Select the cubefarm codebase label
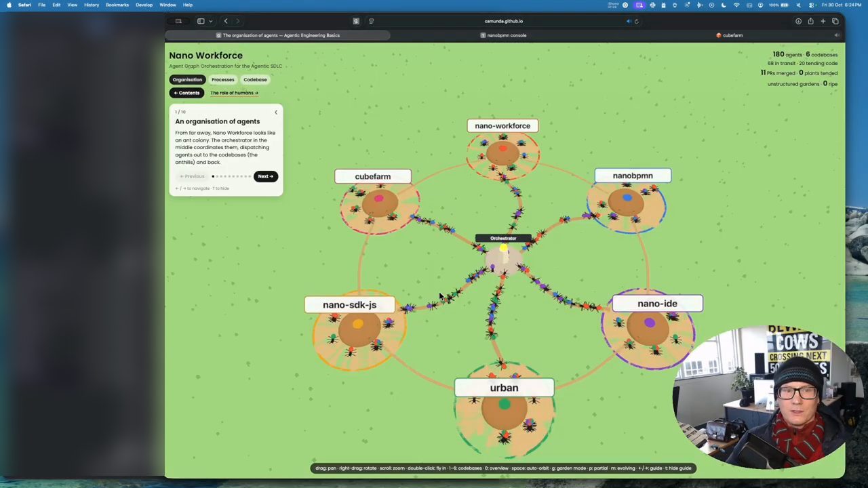 coord(373,176)
